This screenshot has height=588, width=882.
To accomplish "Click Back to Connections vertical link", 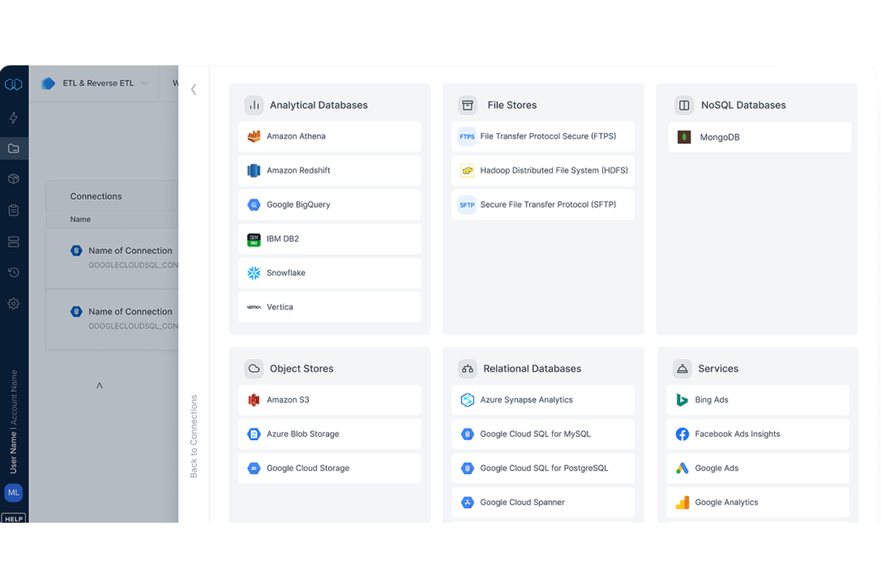I will tap(194, 436).
